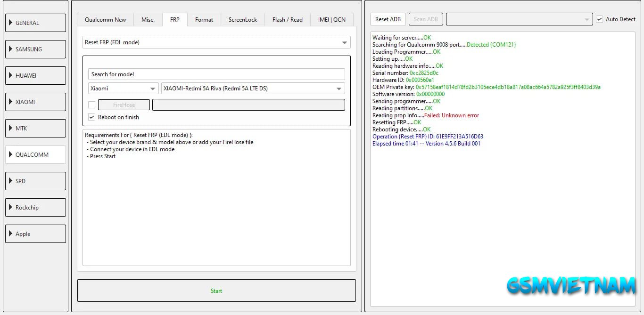Image resolution: width=644 pixels, height=315 pixels.
Task: Click the 'Waiting for server' log line
Action: coord(402,38)
